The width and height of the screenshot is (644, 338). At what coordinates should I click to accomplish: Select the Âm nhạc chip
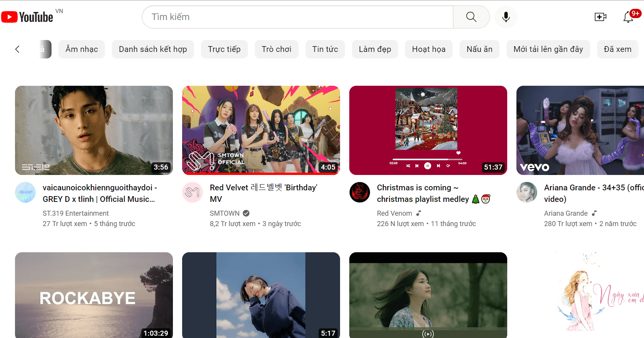click(81, 49)
